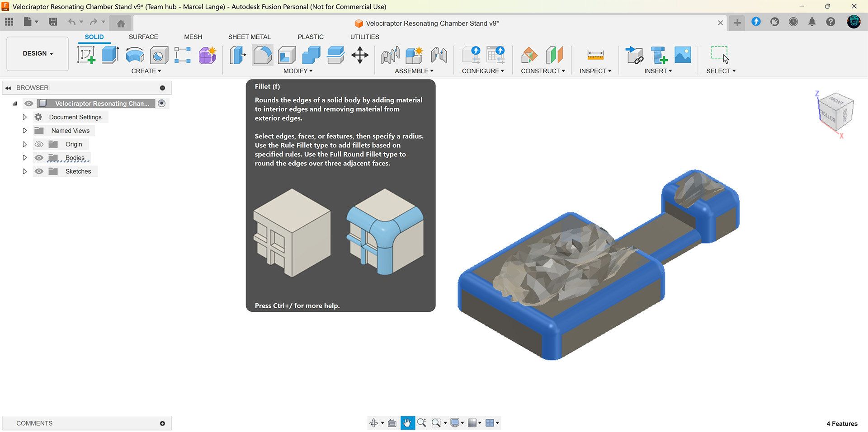Image resolution: width=868 pixels, height=432 pixels.
Task: Switch to the SURFACE tab
Action: pos(143,37)
